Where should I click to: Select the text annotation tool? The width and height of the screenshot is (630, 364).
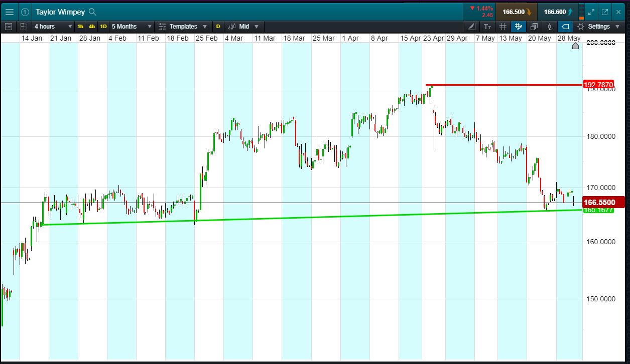[488, 27]
